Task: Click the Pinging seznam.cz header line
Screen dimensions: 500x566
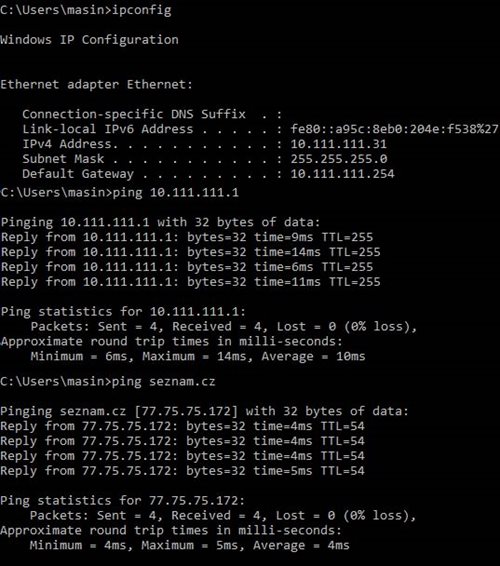Action: (204, 411)
